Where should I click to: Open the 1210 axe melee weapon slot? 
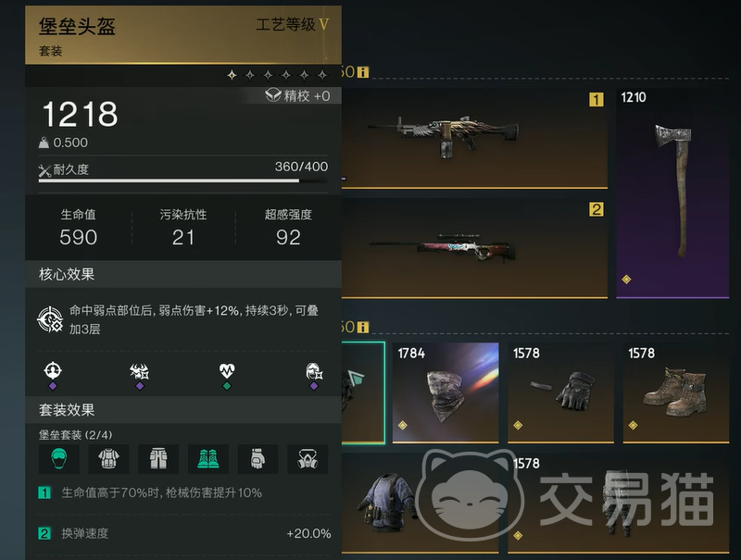(x=672, y=193)
